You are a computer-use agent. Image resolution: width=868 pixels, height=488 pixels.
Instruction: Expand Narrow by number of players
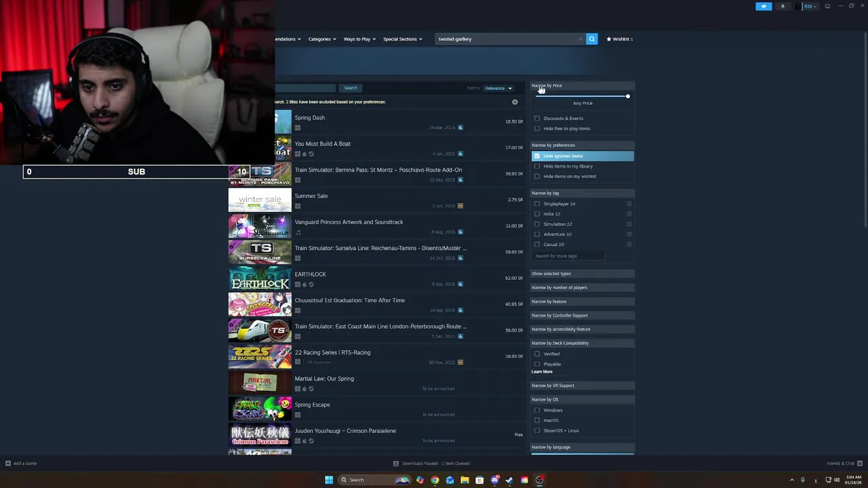point(583,287)
